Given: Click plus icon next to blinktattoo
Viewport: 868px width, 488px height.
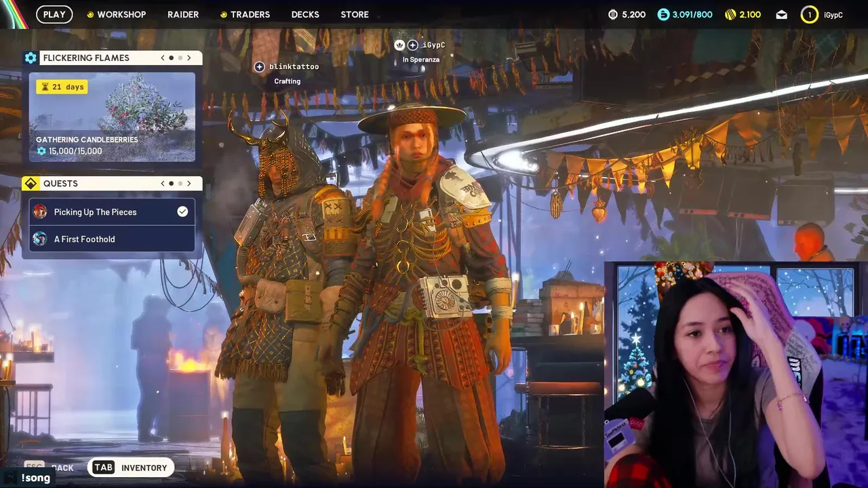Looking at the screenshot, I should click(x=259, y=66).
